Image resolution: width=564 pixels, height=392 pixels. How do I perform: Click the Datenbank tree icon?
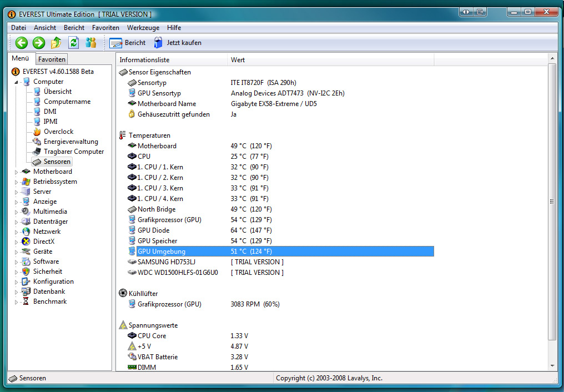tap(26, 292)
